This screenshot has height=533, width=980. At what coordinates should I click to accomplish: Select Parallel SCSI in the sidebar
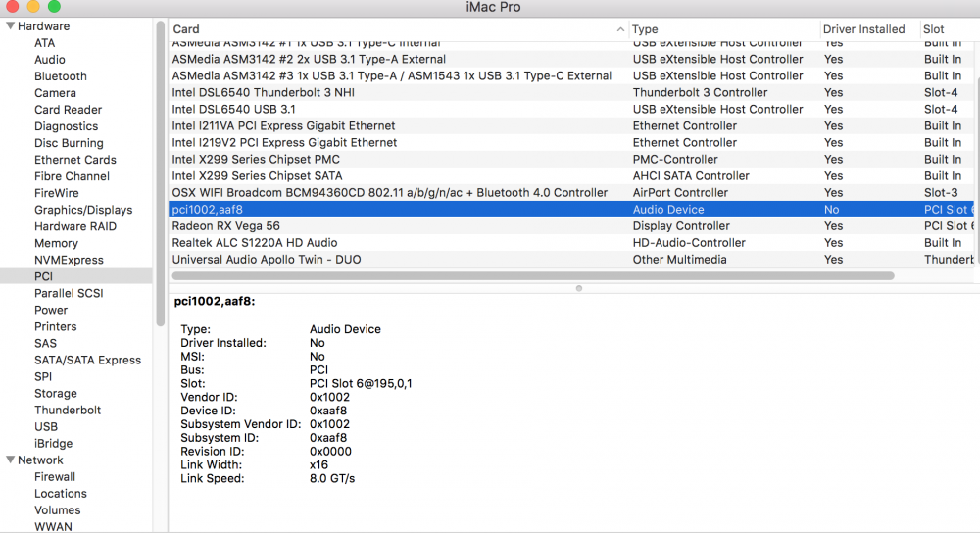click(69, 293)
